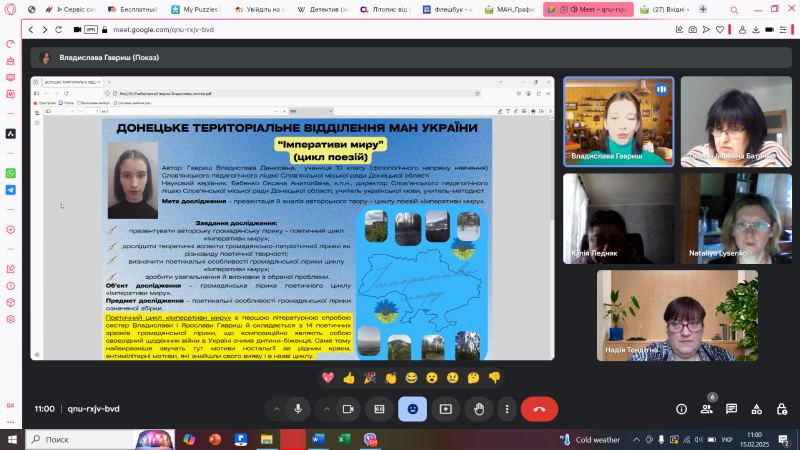Image resolution: width=800 pixels, height=450 pixels.
Task: Show the participants list panel
Action: [x=706, y=408]
